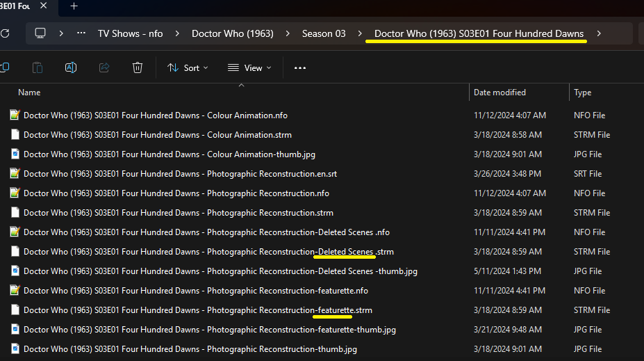Sort files by the Date modified column header

pyautogui.click(x=499, y=93)
